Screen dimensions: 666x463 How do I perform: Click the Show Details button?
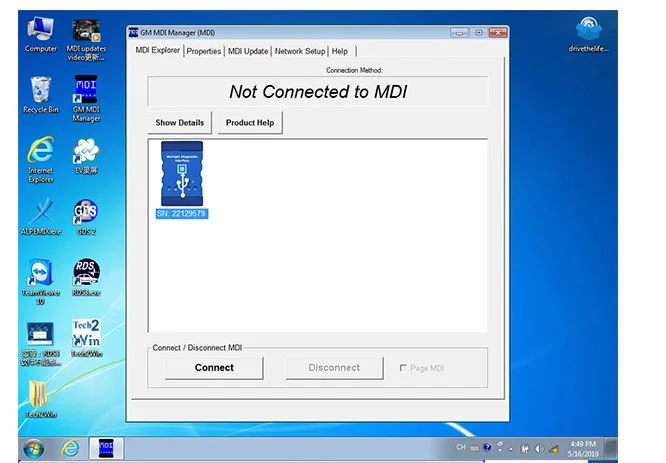tap(180, 122)
